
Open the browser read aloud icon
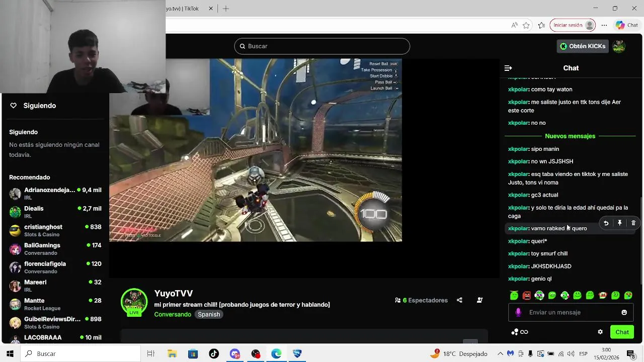[x=514, y=25]
